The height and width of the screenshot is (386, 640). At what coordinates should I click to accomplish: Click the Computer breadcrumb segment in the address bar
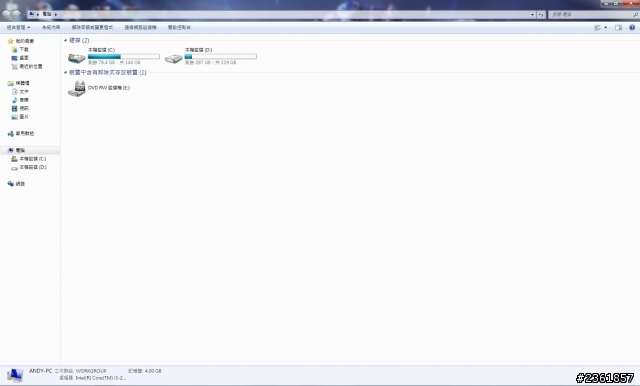tap(47, 14)
